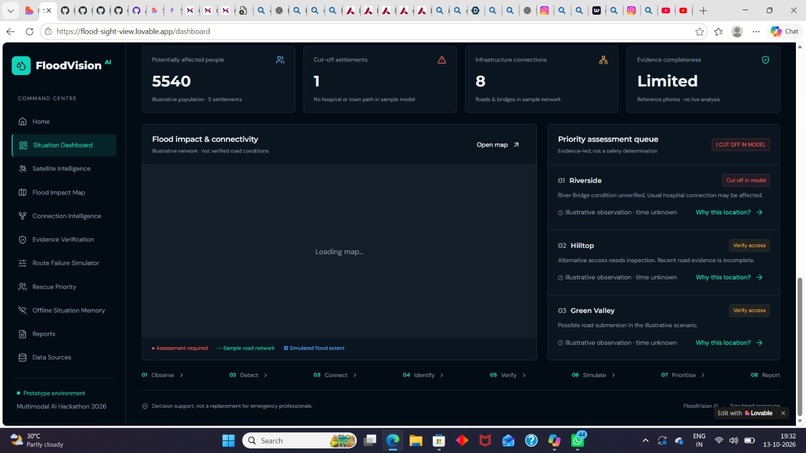806x453 pixels.
Task: Click the Green Valley location name
Action: tap(592, 311)
